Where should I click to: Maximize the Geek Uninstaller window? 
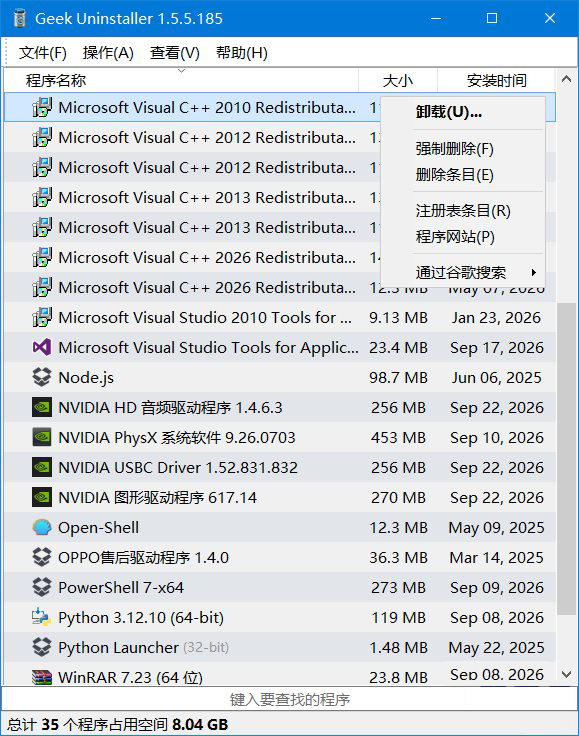[492, 18]
